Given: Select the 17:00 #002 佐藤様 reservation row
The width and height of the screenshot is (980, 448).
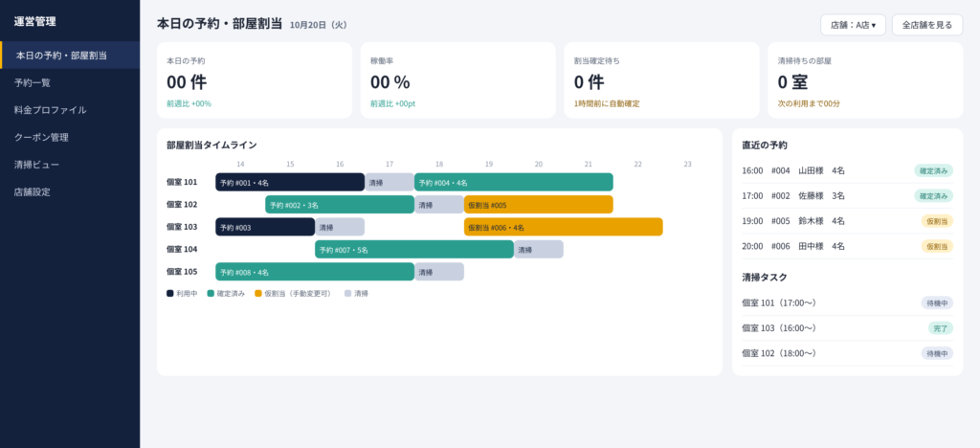Looking at the screenshot, I should (x=848, y=195).
